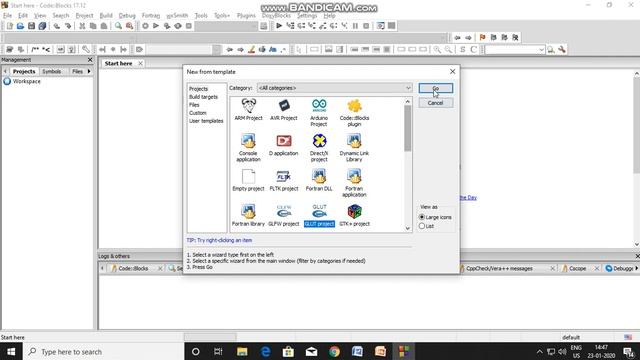The image size is (640, 360).
Task: Open the File menu
Action: tap(7, 16)
